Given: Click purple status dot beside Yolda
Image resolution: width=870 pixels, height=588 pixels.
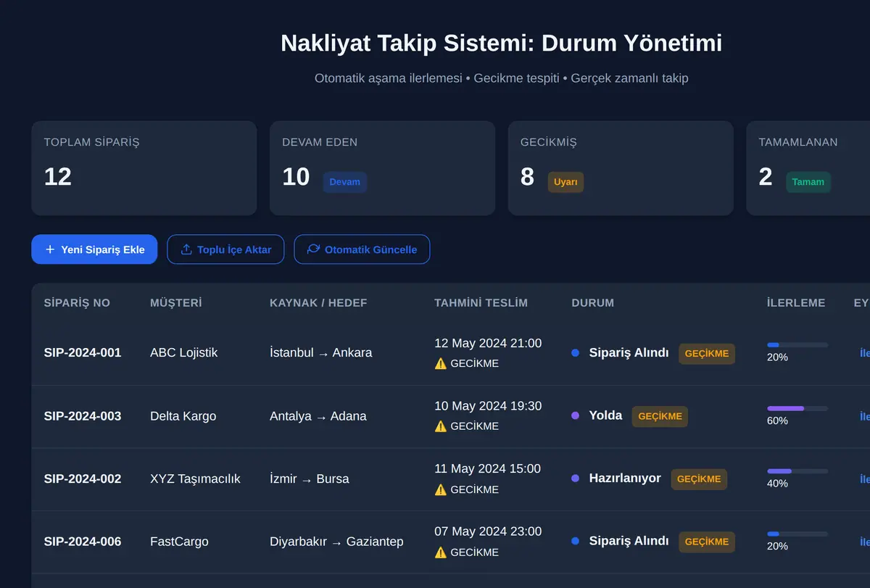Looking at the screenshot, I should (x=576, y=416).
